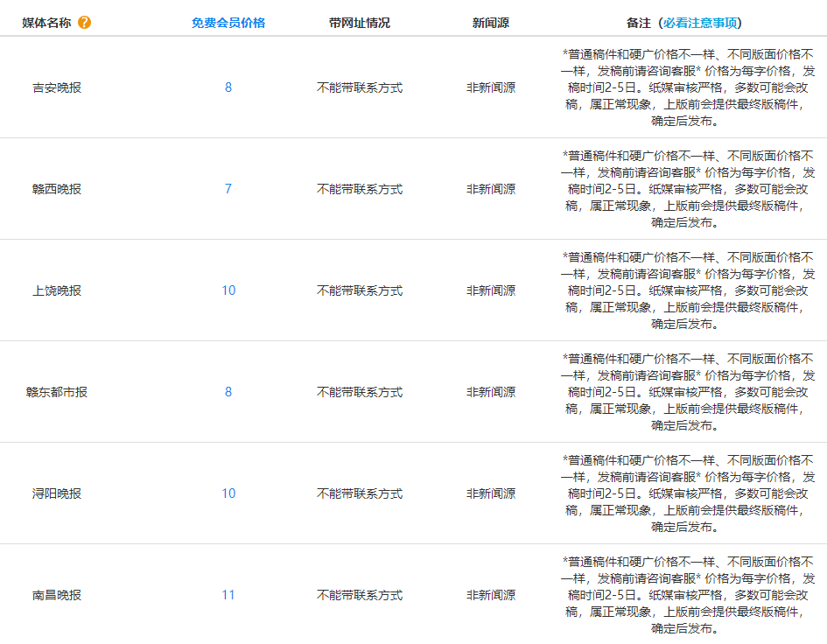Viewport: 827px width, 644px height.
Task: Click price 10 in 上饶晚报 row
Action: coord(228,290)
